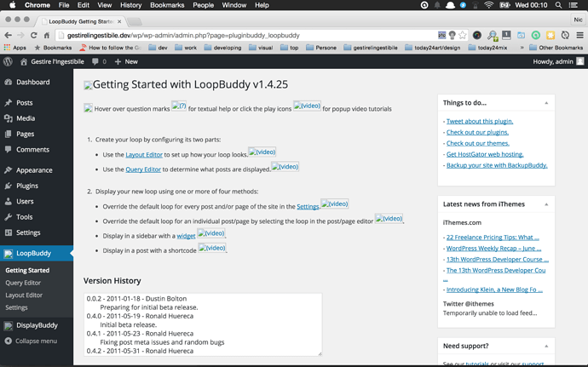
Task: Open the Other Bookmarks folder
Action: 556,48
